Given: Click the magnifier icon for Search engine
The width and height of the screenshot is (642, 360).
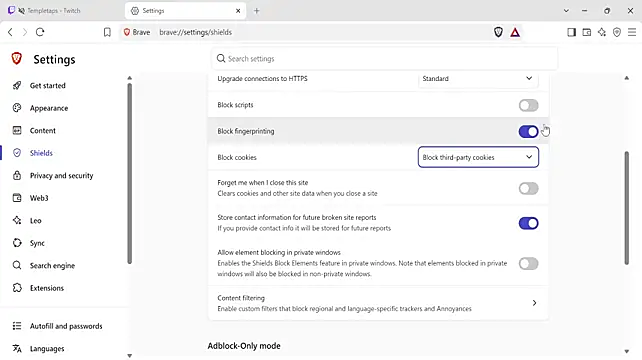Looking at the screenshot, I should [x=17, y=265].
